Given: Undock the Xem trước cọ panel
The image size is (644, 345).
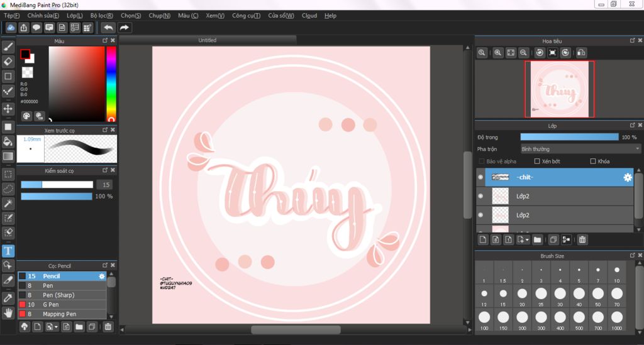Looking at the screenshot, I should 105,129.
